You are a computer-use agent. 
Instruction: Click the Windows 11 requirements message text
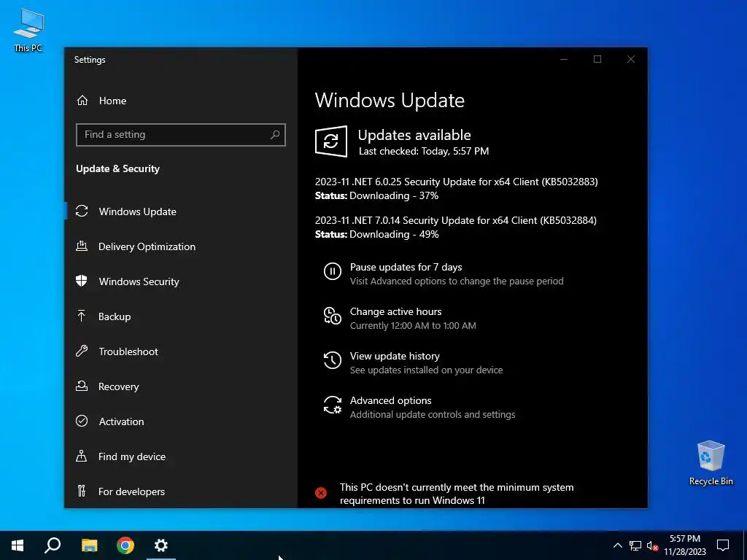(457, 494)
